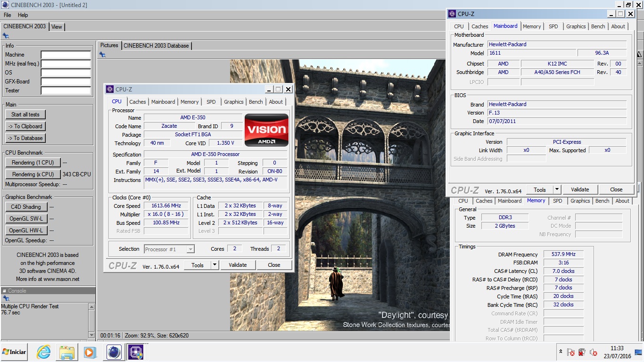Image resolution: width=644 pixels, height=362 pixels.
Task: Run the OpenGL HW-L test
Action: click(x=26, y=230)
